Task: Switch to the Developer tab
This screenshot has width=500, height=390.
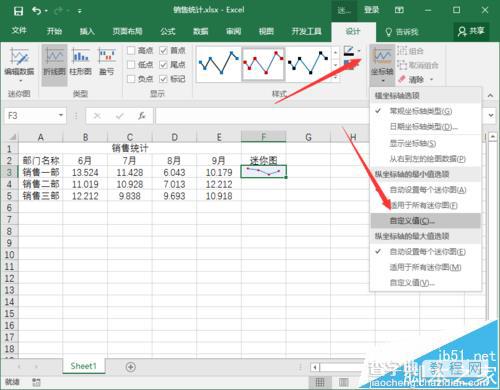Action: point(306,31)
